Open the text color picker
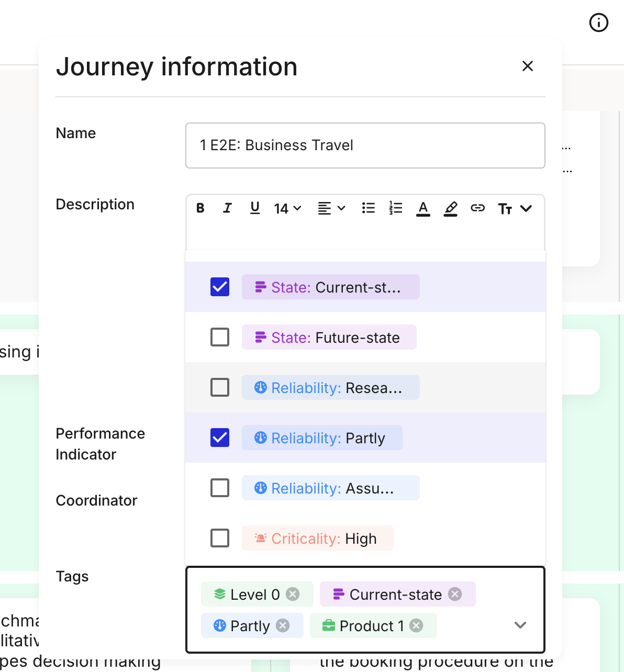 (x=423, y=208)
